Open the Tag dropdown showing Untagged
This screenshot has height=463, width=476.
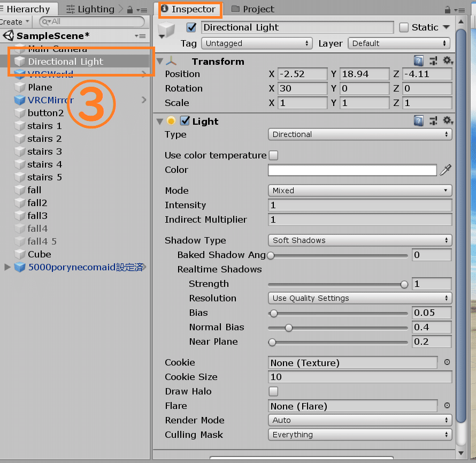click(257, 43)
